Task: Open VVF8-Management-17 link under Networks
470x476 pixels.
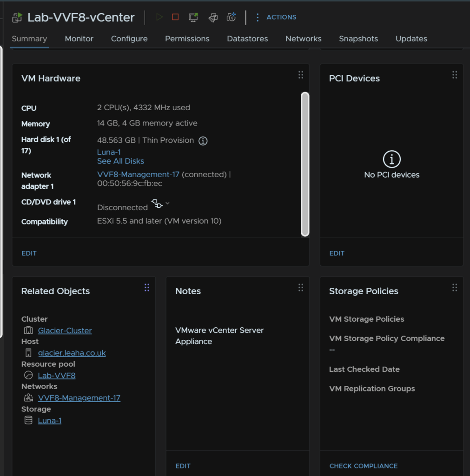Action: [x=79, y=398]
